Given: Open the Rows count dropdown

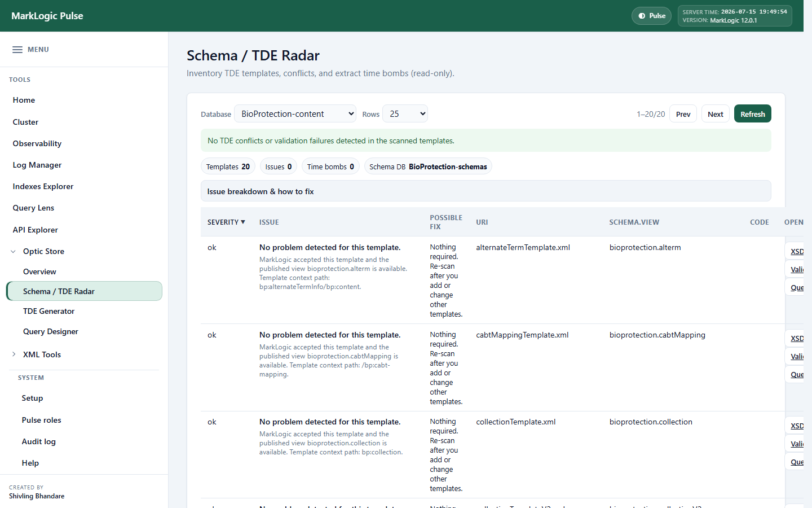Looking at the screenshot, I should (x=405, y=113).
